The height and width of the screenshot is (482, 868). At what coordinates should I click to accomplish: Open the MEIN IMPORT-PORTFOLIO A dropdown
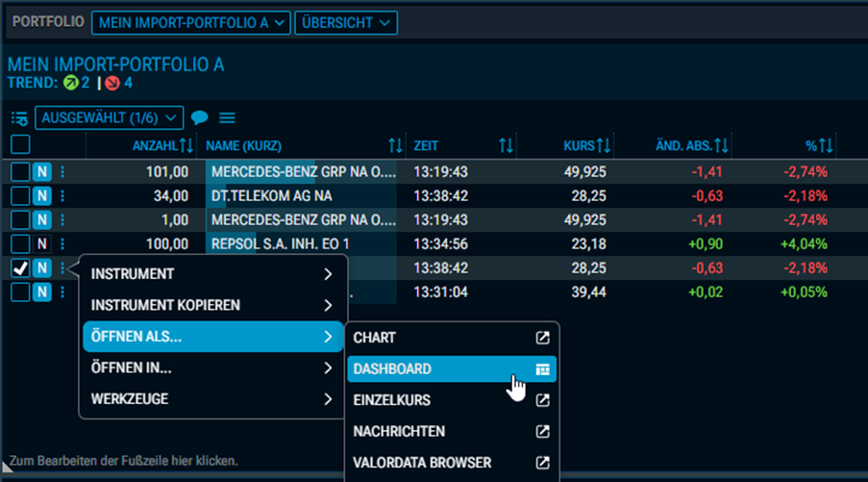click(x=191, y=23)
